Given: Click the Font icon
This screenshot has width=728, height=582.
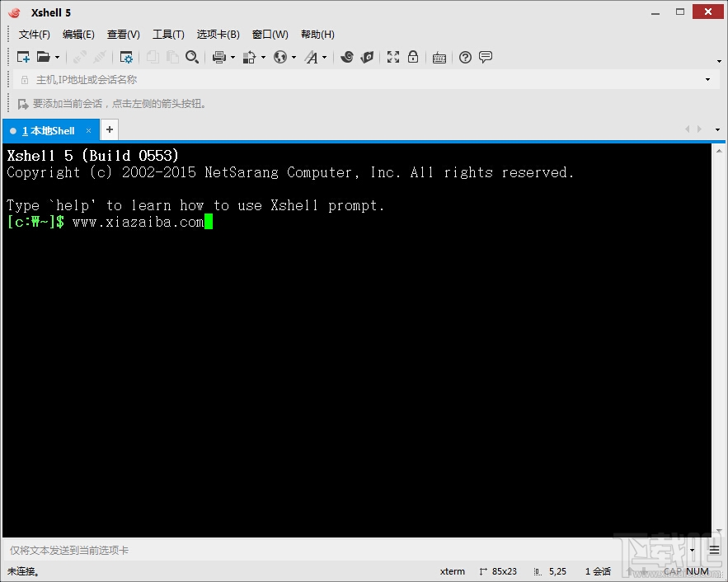Looking at the screenshot, I should tap(311, 57).
